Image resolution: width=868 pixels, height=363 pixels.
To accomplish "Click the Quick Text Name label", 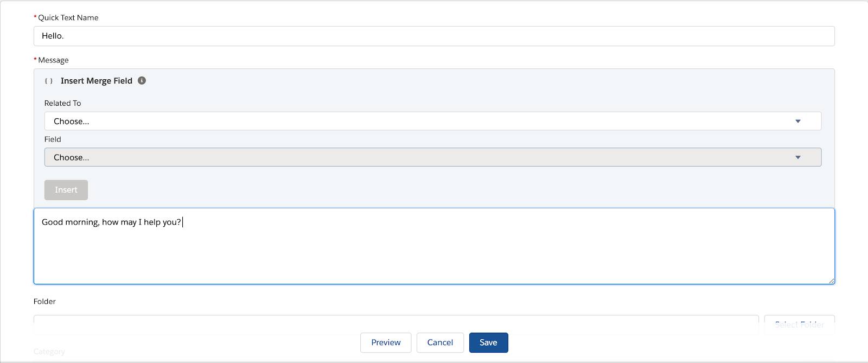I will pyautogui.click(x=68, y=17).
